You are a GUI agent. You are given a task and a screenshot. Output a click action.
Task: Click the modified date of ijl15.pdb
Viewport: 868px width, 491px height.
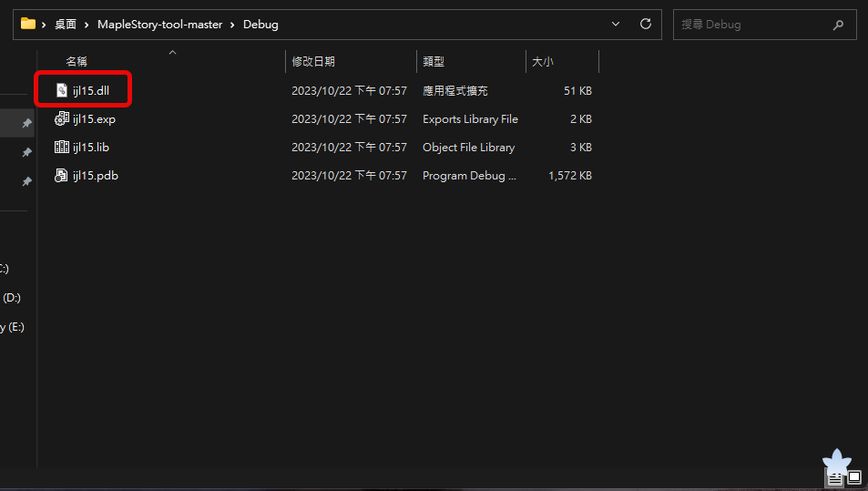(350, 175)
